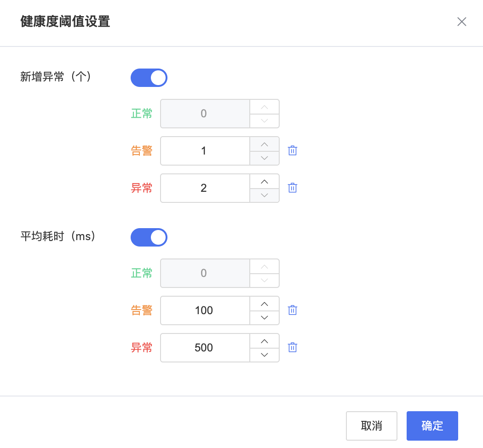
Task: Confirm settings with the 确定 button
Action: click(432, 426)
